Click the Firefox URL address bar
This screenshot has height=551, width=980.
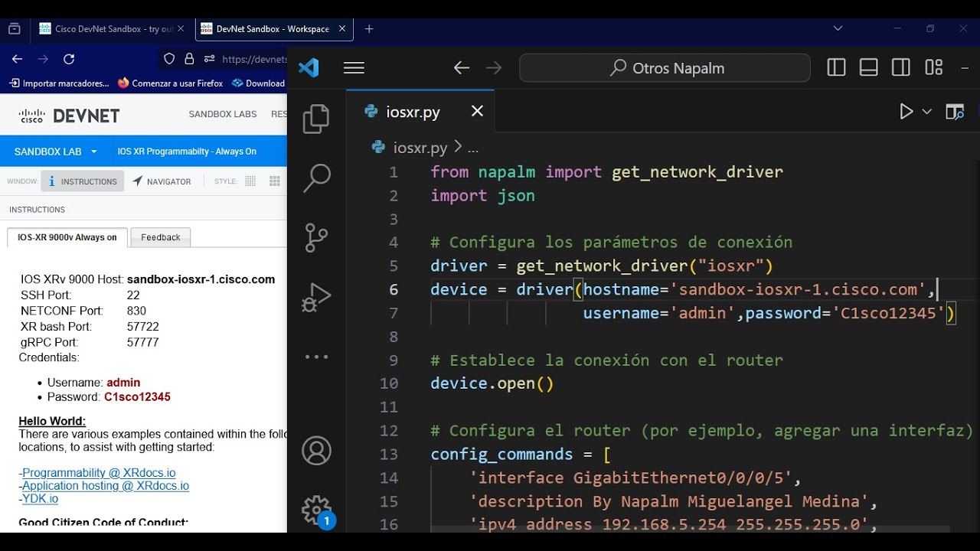[x=253, y=59]
